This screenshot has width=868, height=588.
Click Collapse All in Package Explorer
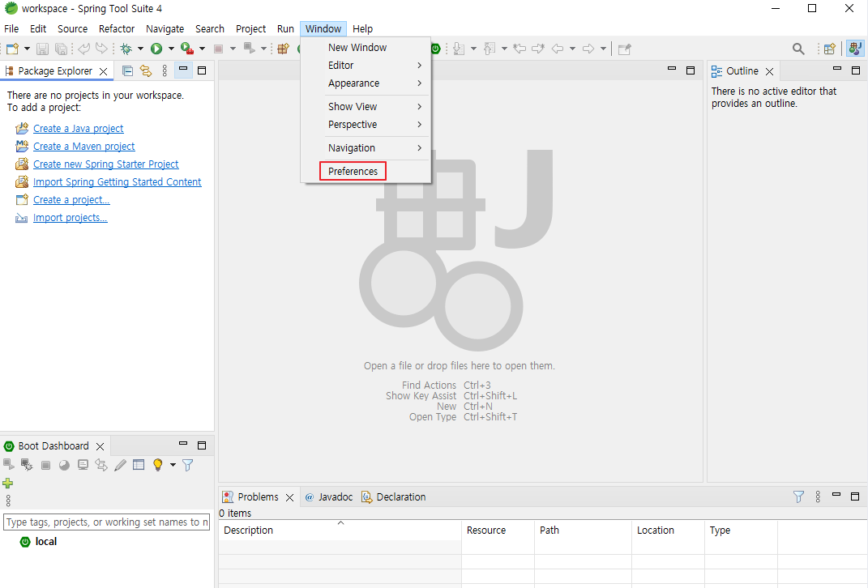tap(127, 70)
